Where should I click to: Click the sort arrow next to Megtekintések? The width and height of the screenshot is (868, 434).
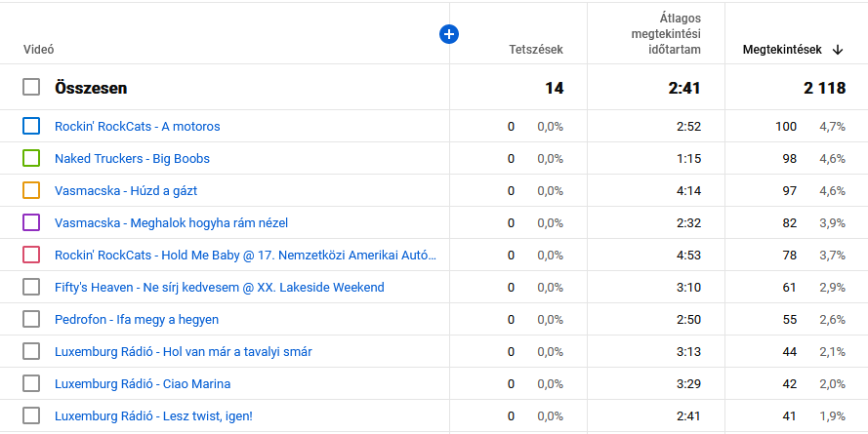838,50
